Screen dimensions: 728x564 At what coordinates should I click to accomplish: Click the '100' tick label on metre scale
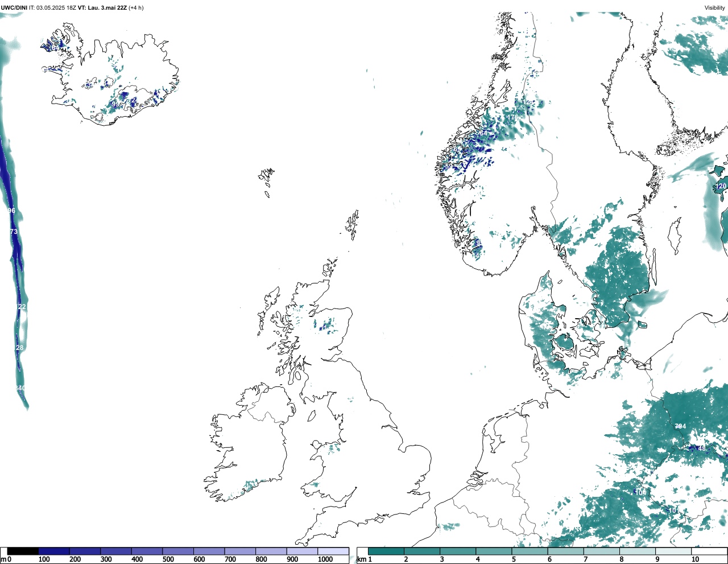coord(44,559)
